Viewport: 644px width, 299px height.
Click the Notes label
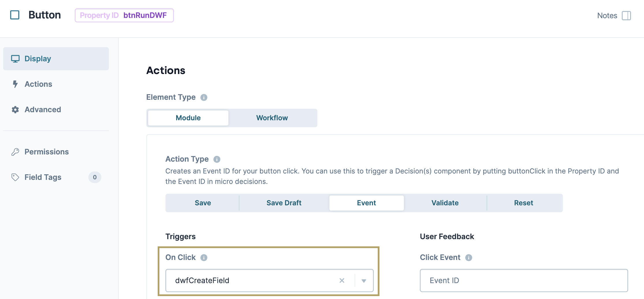point(607,16)
